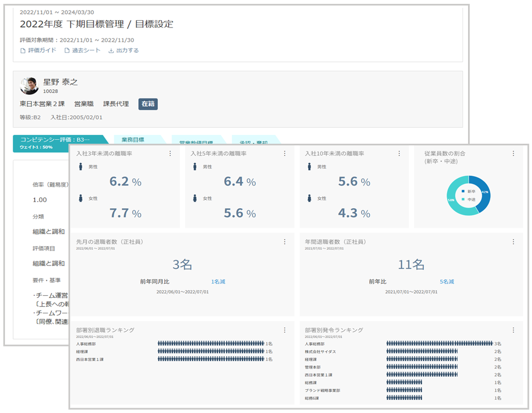Expand the 部署別退職ランキング card menu
The image size is (532, 413).
tap(284, 330)
